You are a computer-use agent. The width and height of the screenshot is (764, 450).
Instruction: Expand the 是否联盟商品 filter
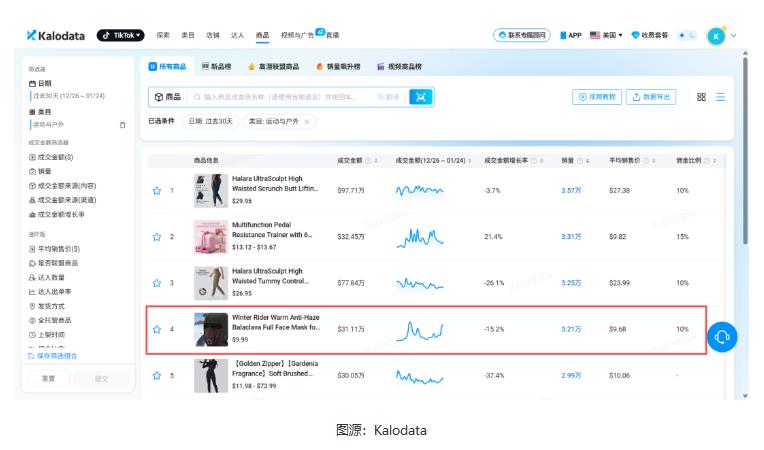point(54,263)
